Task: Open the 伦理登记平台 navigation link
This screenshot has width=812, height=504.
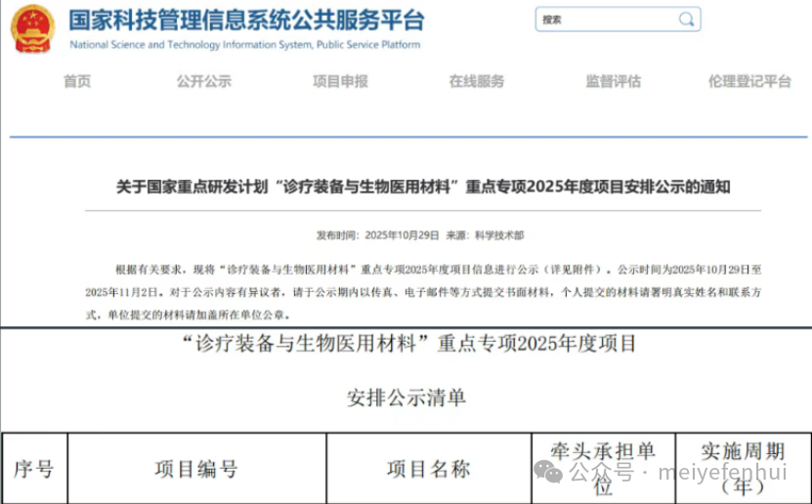Action: (749, 82)
